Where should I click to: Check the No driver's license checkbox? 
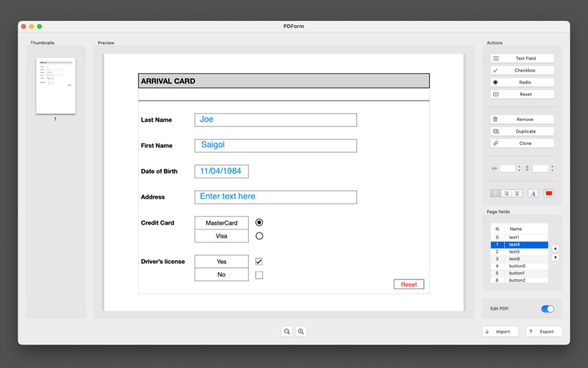pyautogui.click(x=259, y=275)
